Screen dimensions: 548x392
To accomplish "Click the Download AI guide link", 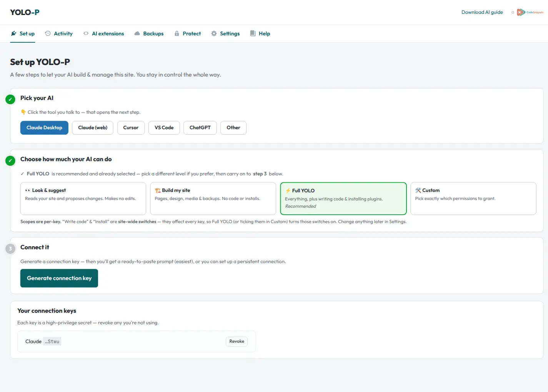I will coord(482,12).
